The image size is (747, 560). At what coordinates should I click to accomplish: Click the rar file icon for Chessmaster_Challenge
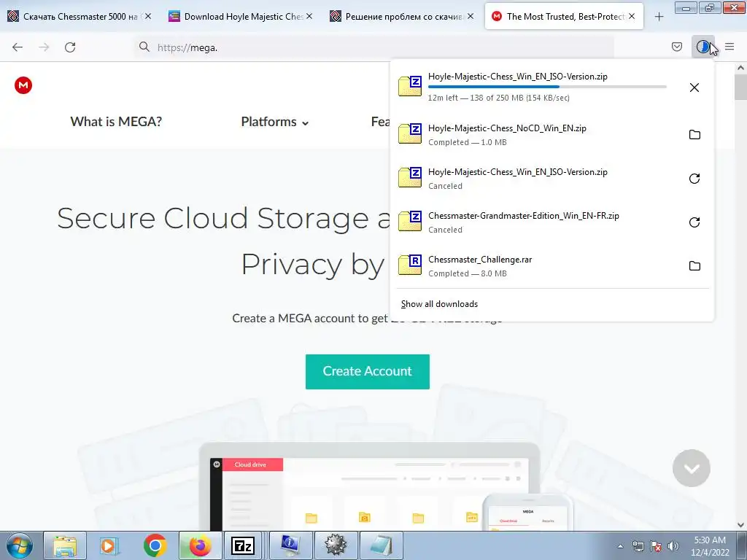tap(410, 265)
